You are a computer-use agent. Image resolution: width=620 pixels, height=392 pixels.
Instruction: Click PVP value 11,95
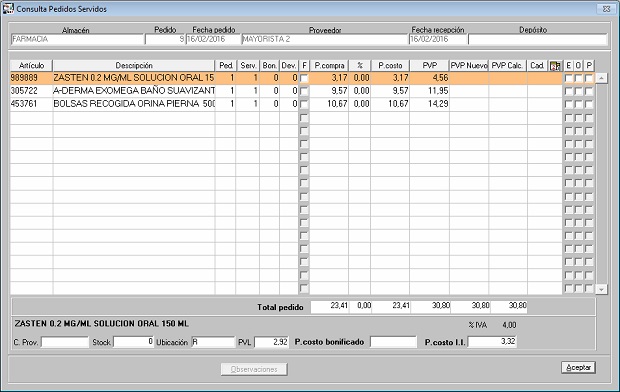pos(438,91)
